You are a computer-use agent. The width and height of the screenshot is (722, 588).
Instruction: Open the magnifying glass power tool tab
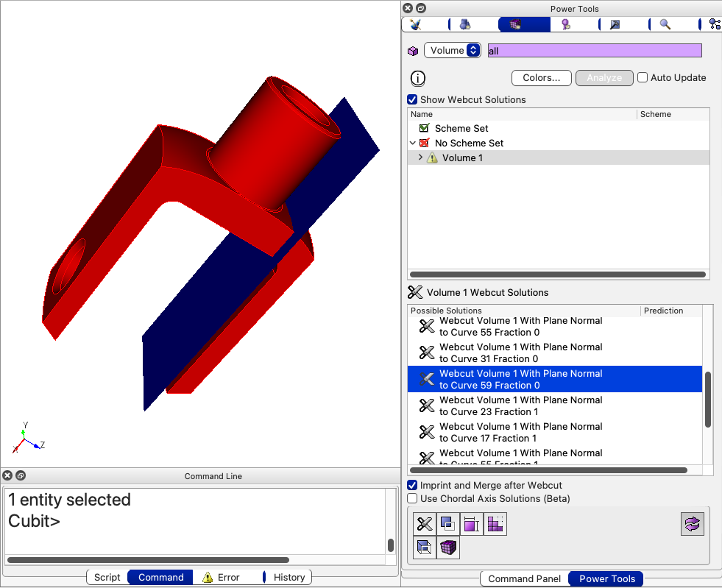coord(665,24)
